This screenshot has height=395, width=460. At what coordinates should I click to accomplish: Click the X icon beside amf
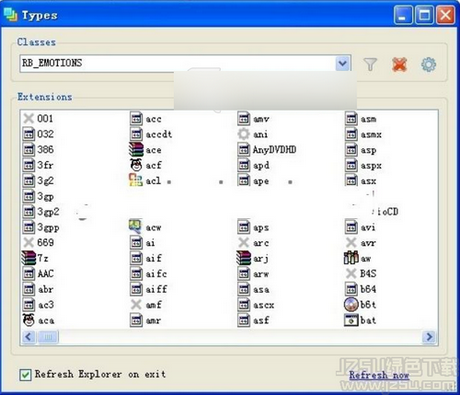136,304
